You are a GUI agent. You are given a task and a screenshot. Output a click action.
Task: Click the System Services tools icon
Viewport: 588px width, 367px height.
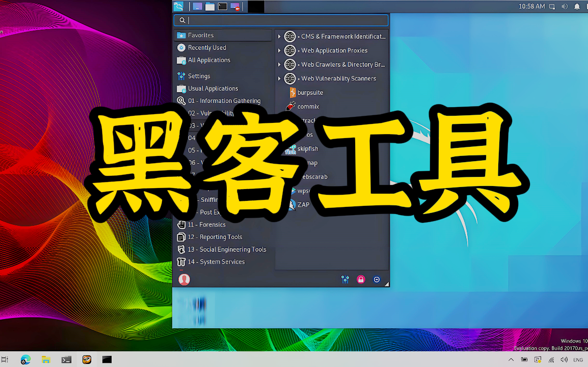point(181,261)
